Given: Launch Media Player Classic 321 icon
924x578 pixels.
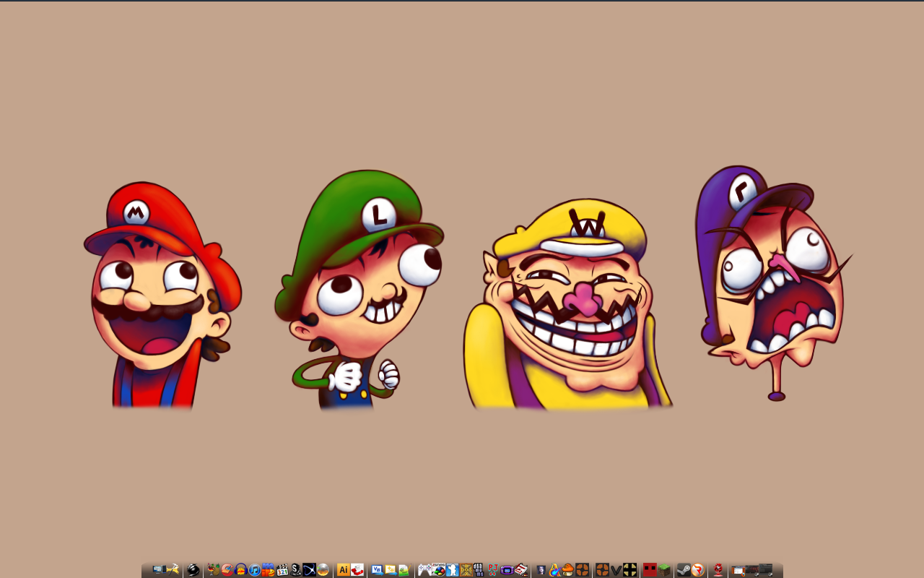Looking at the screenshot, I should 282,570.
